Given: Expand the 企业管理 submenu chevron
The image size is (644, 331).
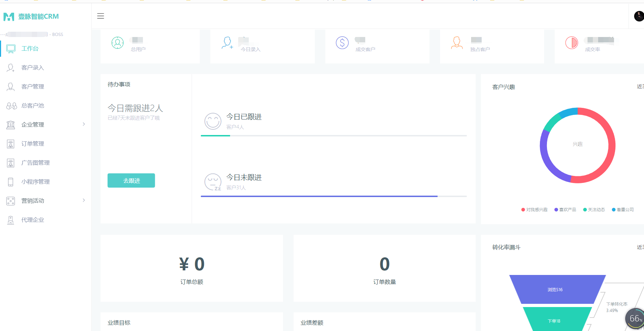Looking at the screenshot, I should 84,124.
